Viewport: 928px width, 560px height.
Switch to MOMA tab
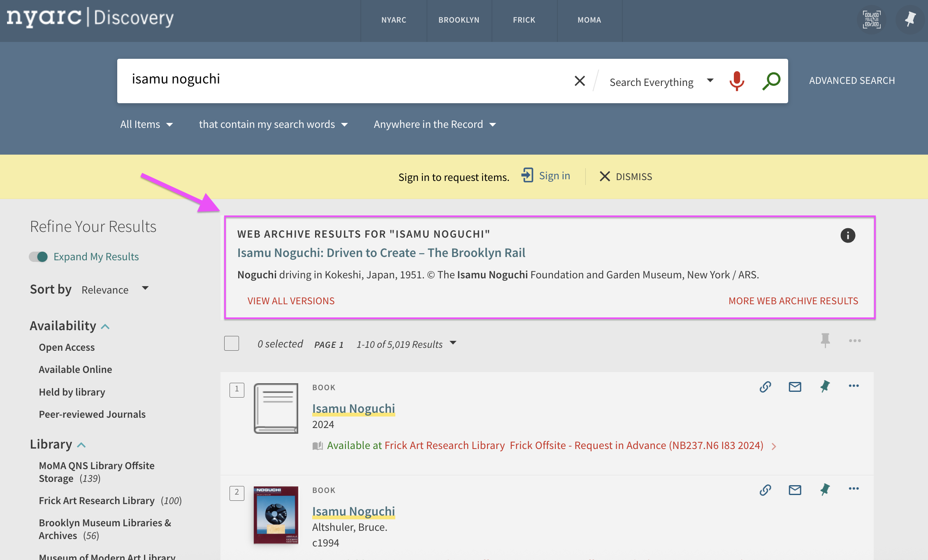click(589, 20)
